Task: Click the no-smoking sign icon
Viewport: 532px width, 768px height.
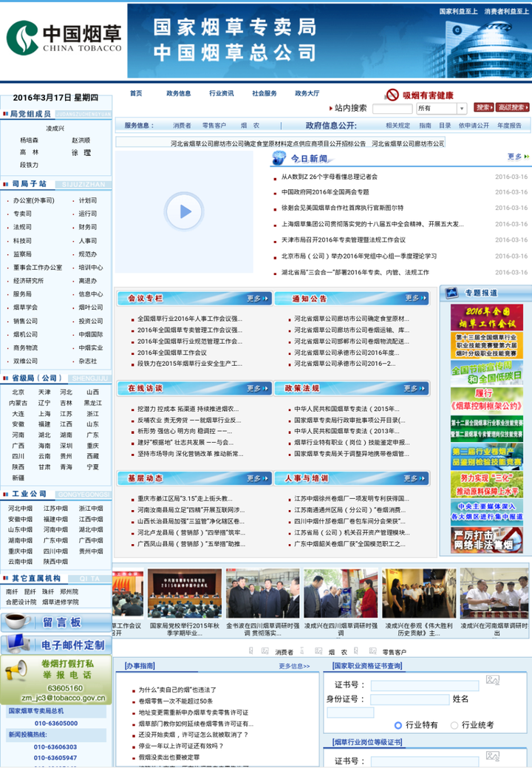Action: click(x=392, y=95)
